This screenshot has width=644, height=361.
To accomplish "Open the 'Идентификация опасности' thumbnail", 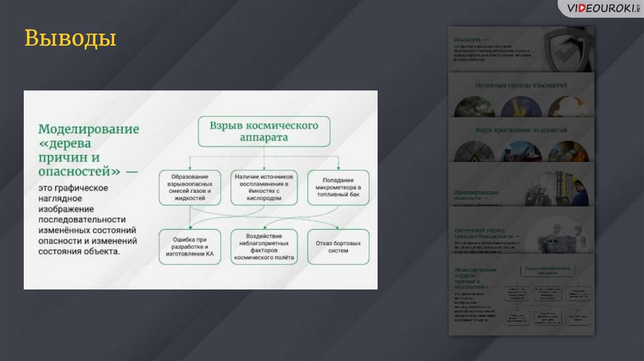I will [521, 184].
